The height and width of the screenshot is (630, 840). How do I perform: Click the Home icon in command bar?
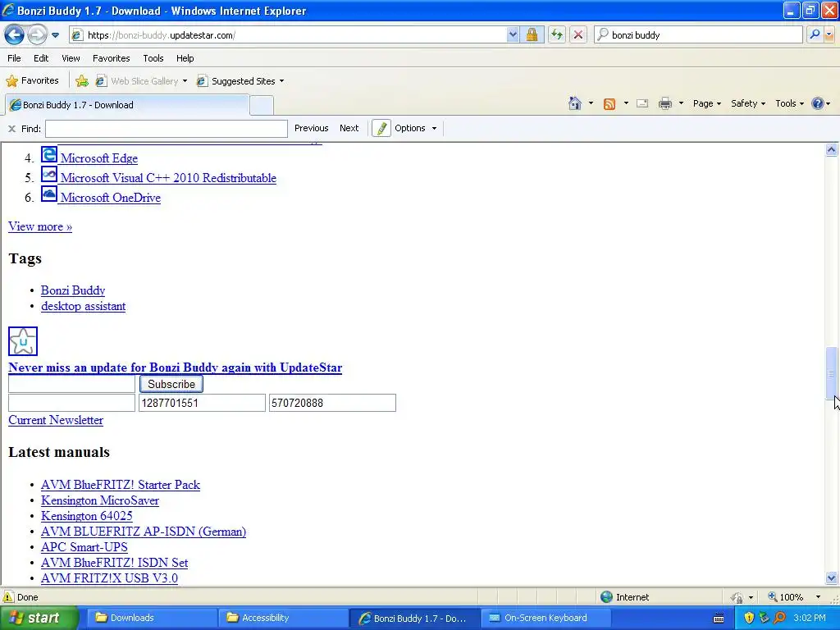pyautogui.click(x=575, y=103)
